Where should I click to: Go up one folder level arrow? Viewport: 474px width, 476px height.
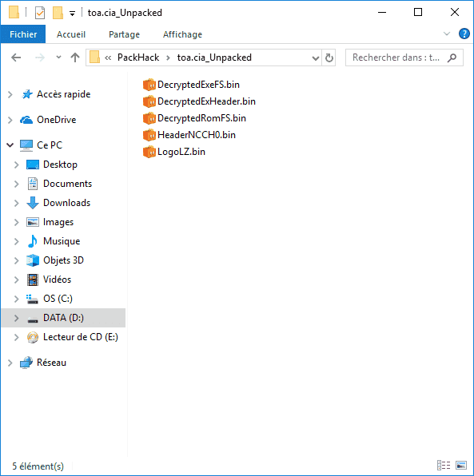[75, 58]
